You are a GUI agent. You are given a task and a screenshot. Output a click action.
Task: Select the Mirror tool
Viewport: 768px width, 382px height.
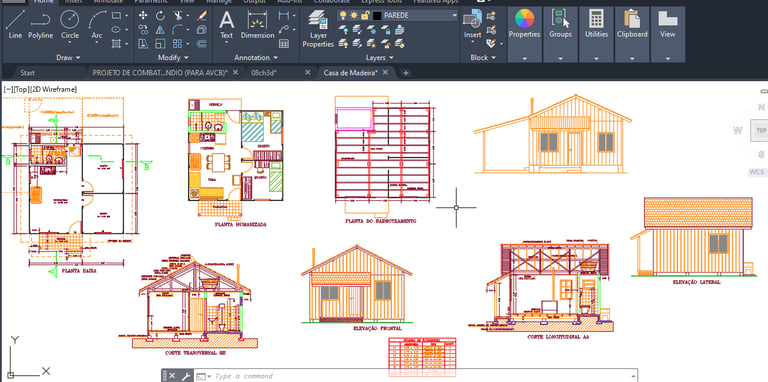click(x=160, y=30)
